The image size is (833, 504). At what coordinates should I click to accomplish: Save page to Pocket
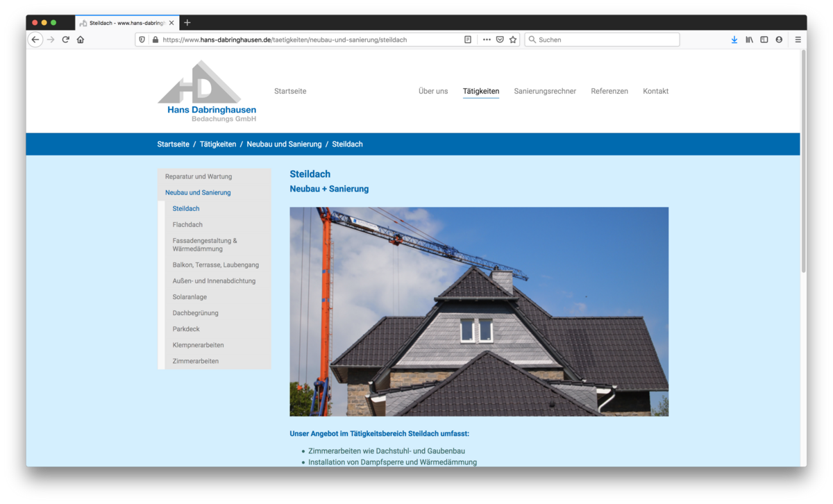tap(499, 40)
